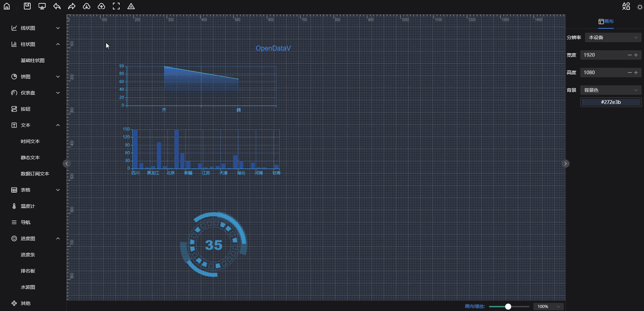The width and height of the screenshot is (644, 311).
Task: Click the save icon in the top toolbar
Action: [x=27, y=6]
